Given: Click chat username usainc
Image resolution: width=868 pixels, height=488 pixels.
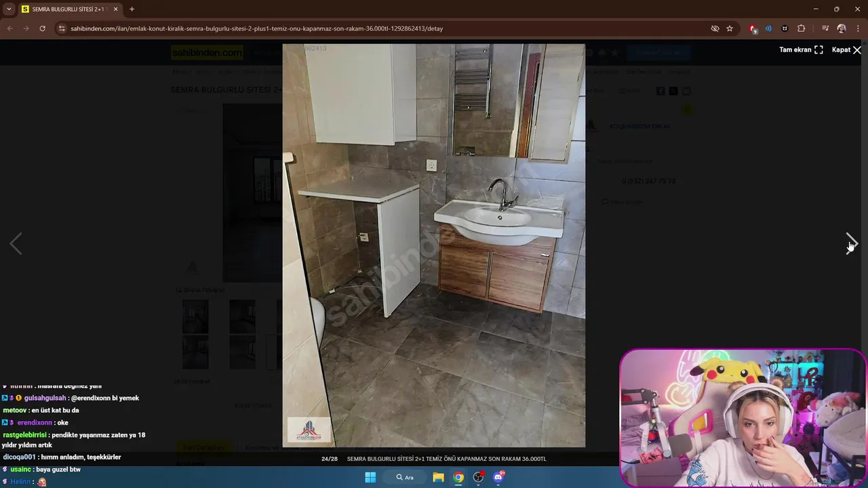Looking at the screenshot, I should tap(20, 469).
